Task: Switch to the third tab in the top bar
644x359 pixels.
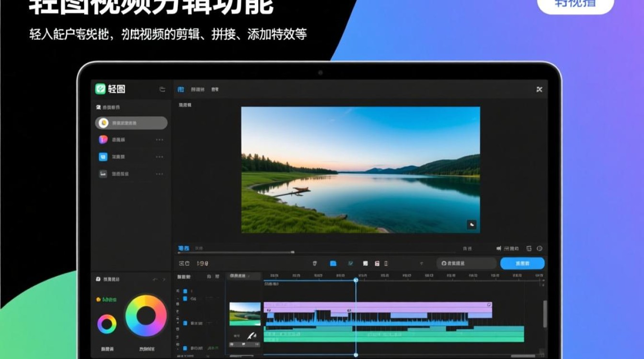Action: tap(215, 90)
